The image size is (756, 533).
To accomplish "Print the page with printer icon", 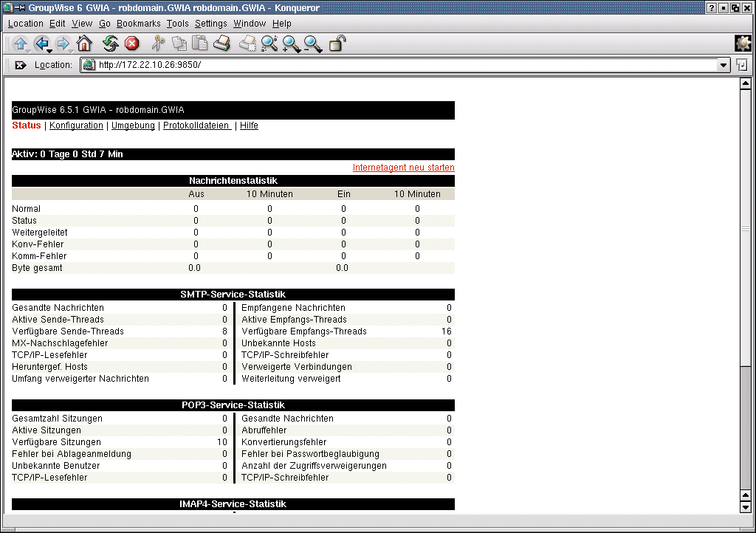I will [221, 44].
